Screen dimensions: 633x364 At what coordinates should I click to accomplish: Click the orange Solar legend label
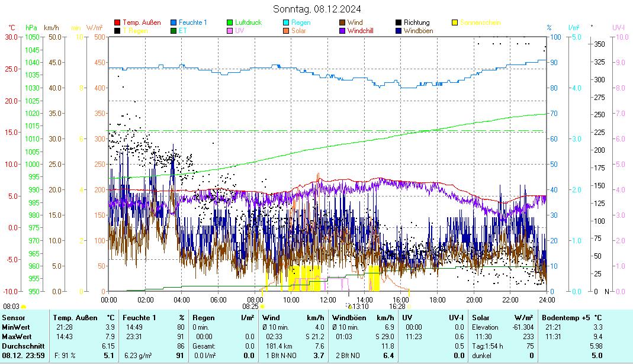click(298, 31)
